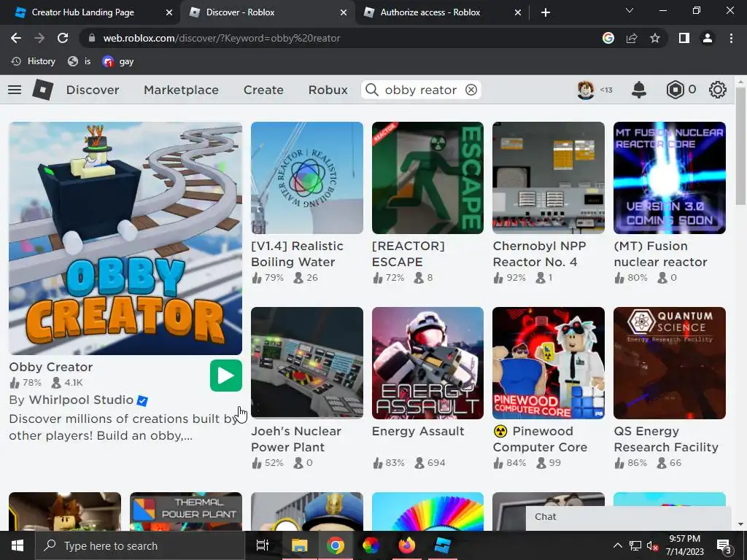Open the Roblox hamburger navigation menu
Screen dimensions: 747x560
[15, 90]
